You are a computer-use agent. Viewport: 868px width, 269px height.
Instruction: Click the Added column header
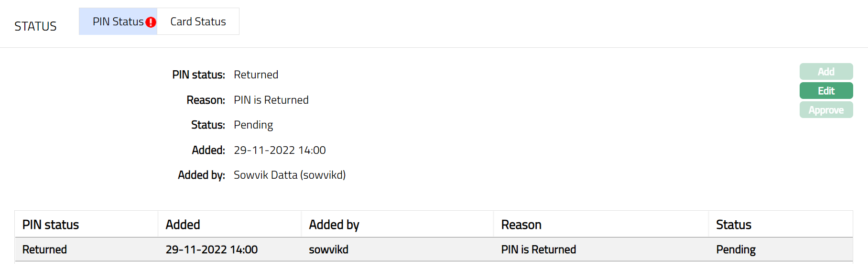point(183,225)
